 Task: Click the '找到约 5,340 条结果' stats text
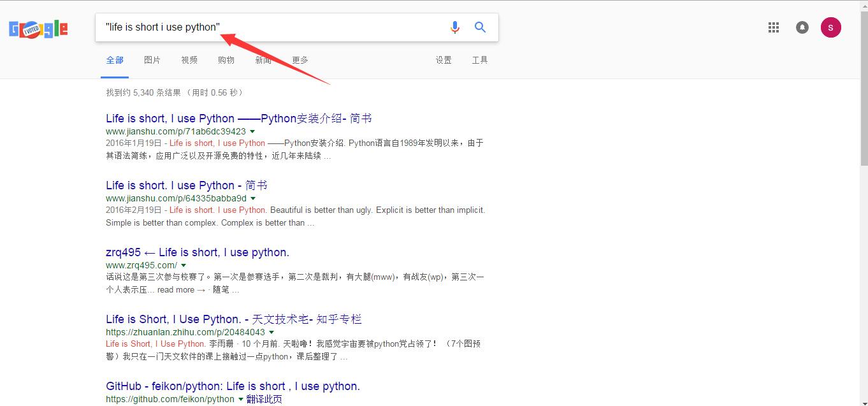click(175, 92)
